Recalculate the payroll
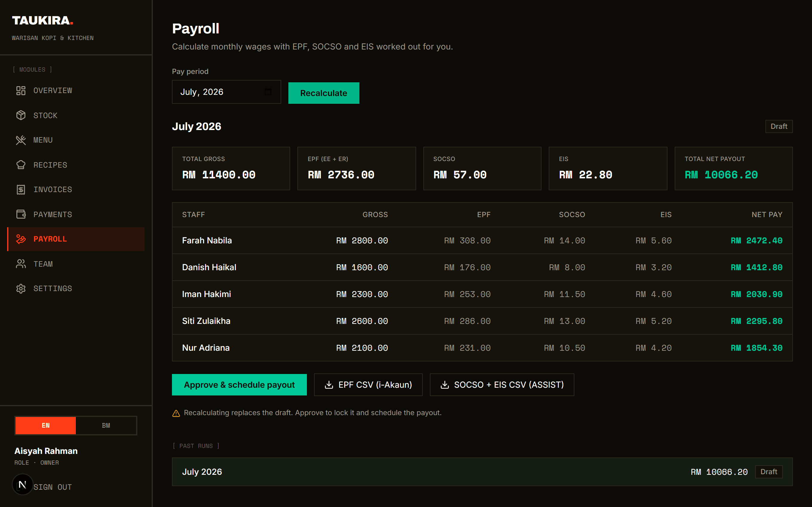The width and height of the screenshot is (812, 507). tap(324, 93)
